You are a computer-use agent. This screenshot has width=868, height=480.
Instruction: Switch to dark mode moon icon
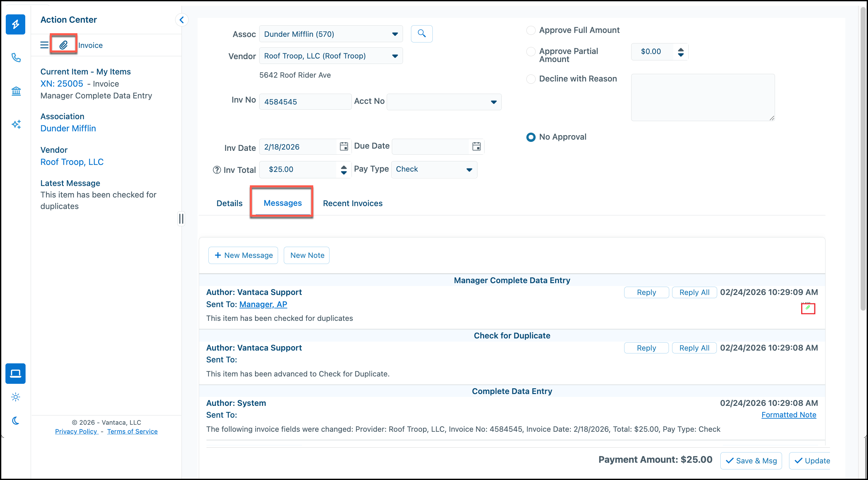point(15,421)
